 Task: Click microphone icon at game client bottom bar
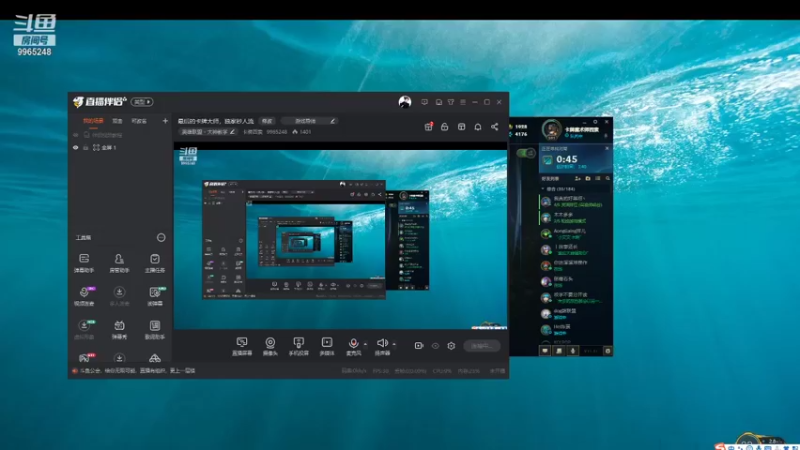point(572,351)
